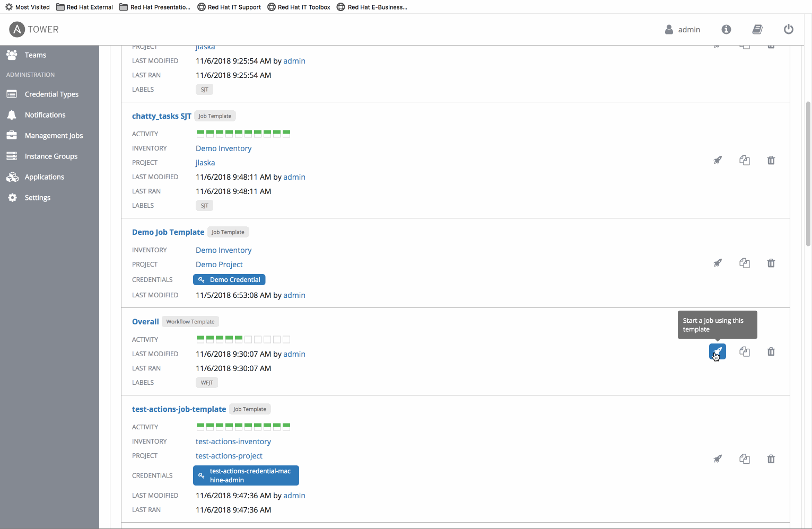Click the last activity square of test-actions-job-template
Image resolution: width=812 pixels, height=529 pixels.
pos(286,427)
